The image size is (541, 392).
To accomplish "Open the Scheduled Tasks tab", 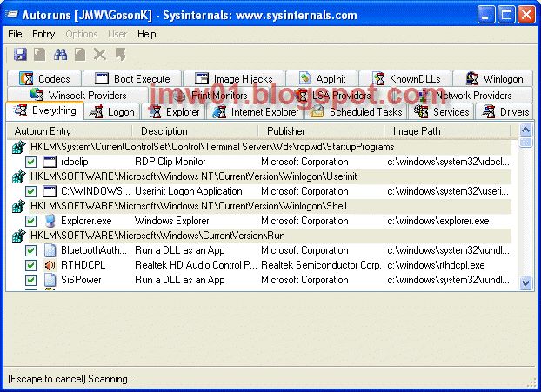I will (x=356, y=112).
